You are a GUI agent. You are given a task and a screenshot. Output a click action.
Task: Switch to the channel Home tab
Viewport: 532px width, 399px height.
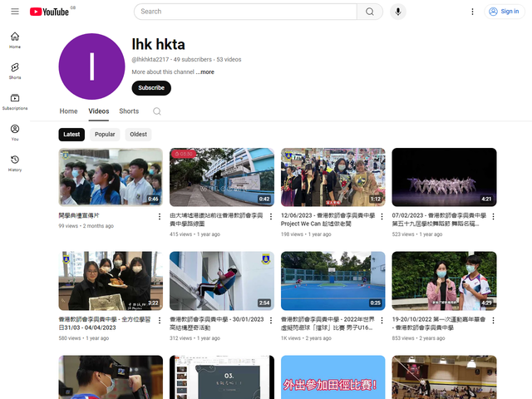[68, 111]
